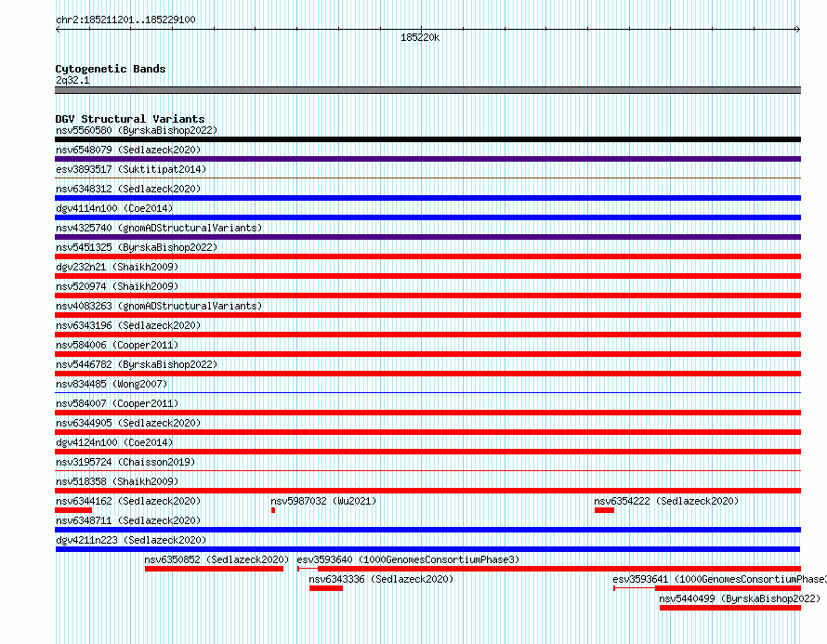Open nsv6350852 (Sedlazeck2020) variant
This screenshot has height=644, width=827.
[x=217, y=559]
